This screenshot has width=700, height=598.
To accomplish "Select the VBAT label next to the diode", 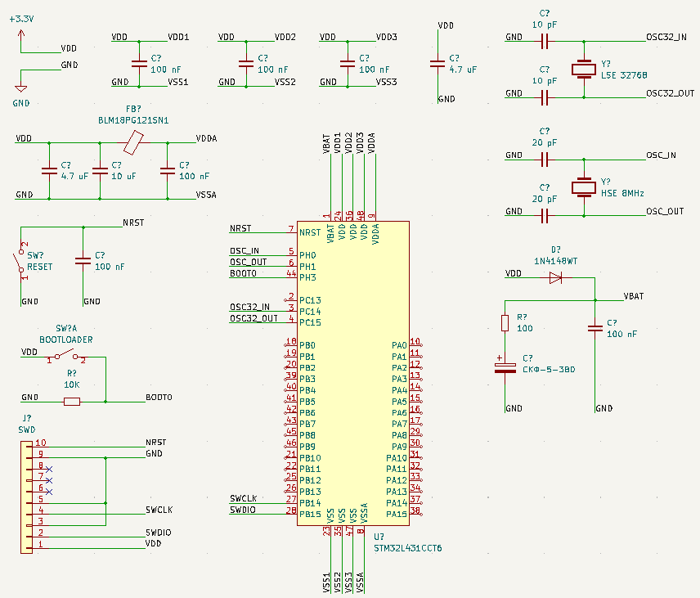I will [634, 295].
